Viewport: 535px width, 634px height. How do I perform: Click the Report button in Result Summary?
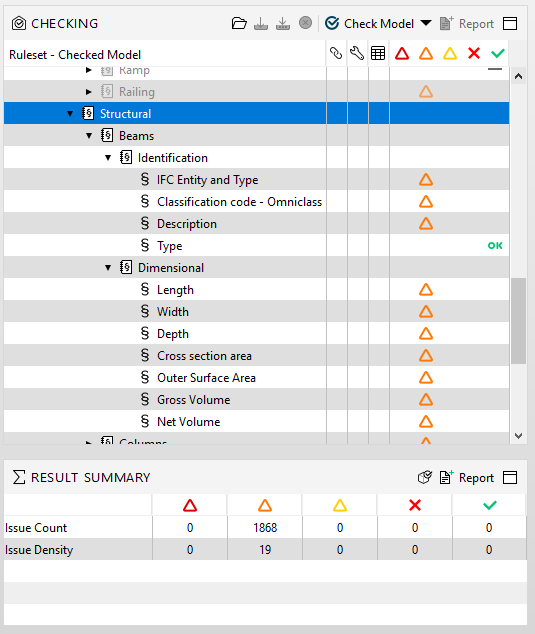tap(467, 478)
